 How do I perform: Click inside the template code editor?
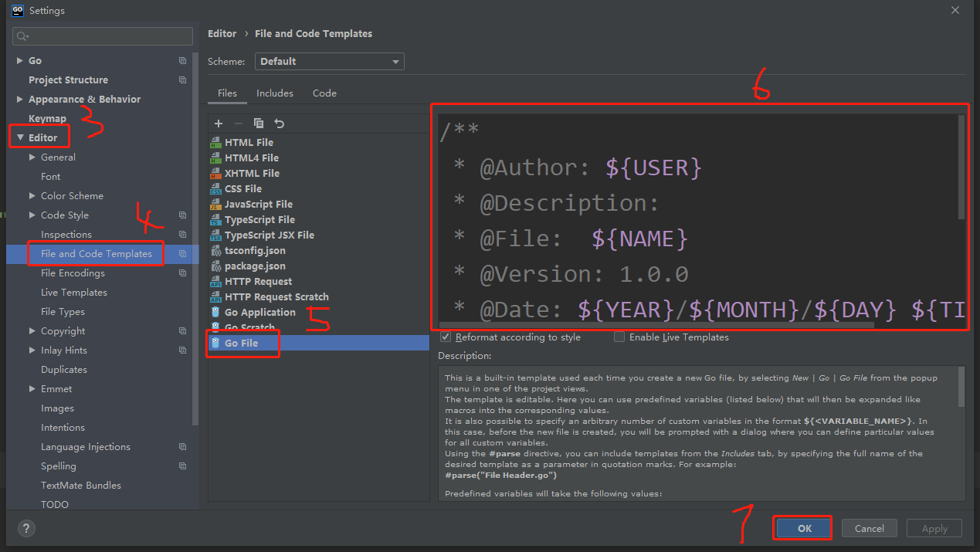click(698, 218)
